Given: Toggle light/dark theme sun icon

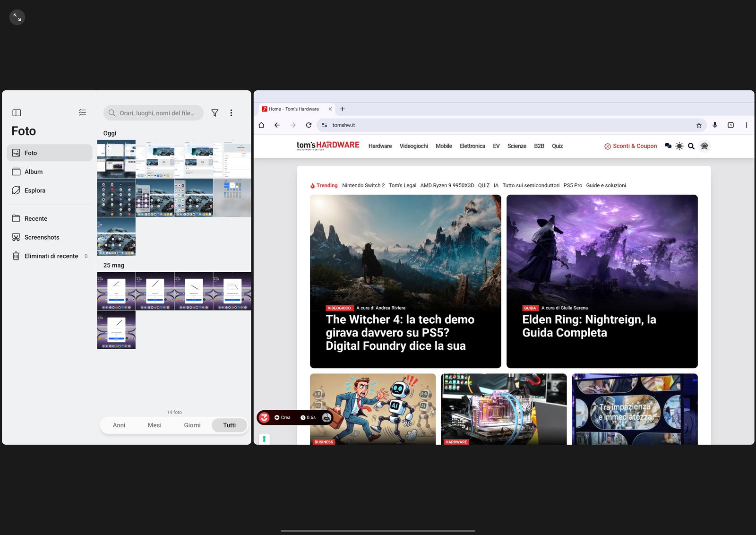Looking at the screenshot, I should pyautogui.click(x=679, y=146).
